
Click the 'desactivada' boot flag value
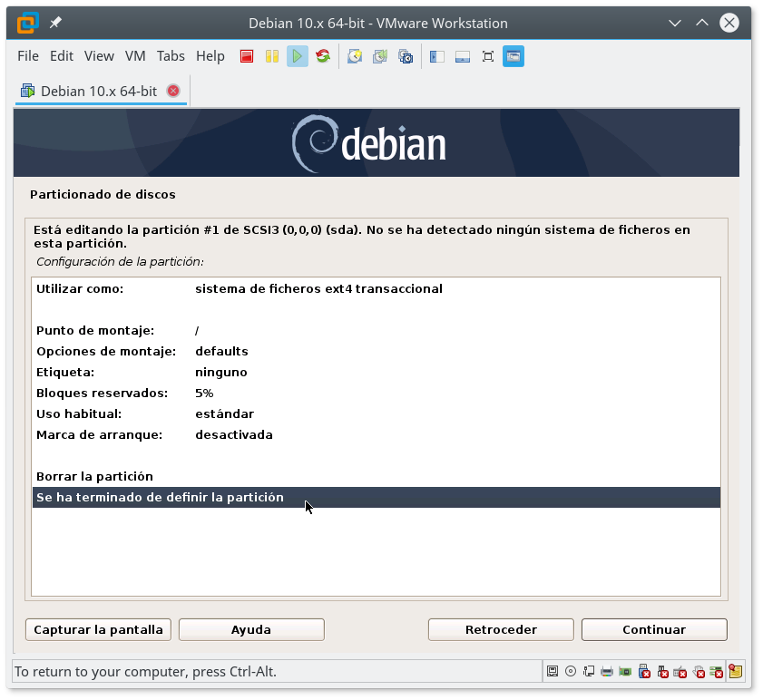click(234, 435)
